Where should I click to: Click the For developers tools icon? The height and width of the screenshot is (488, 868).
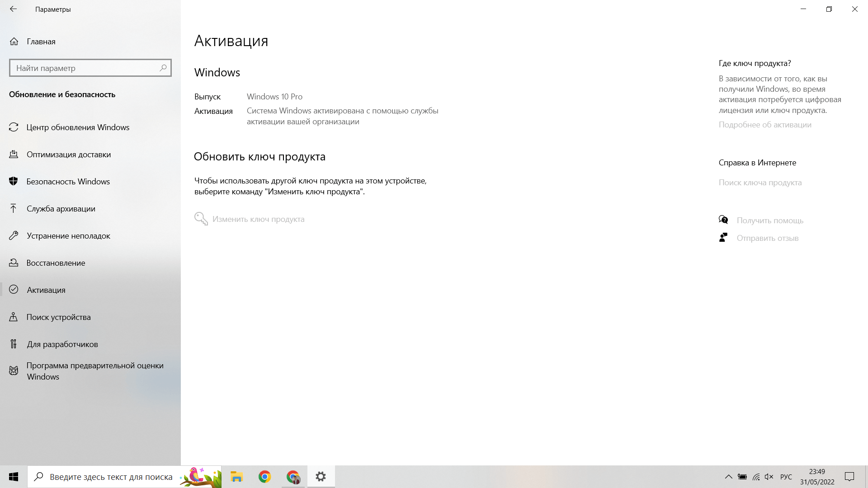14,344
